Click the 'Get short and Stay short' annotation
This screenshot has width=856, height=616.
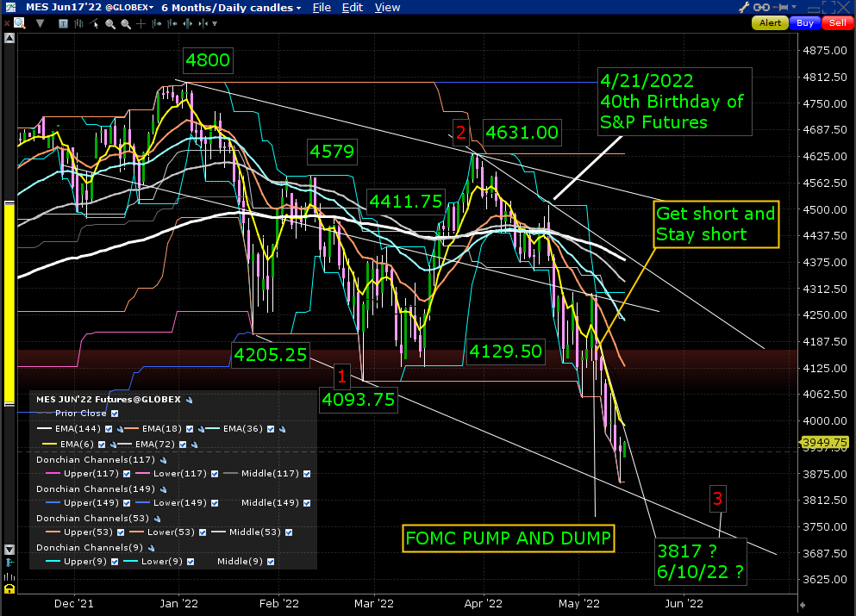pos(715,224)
